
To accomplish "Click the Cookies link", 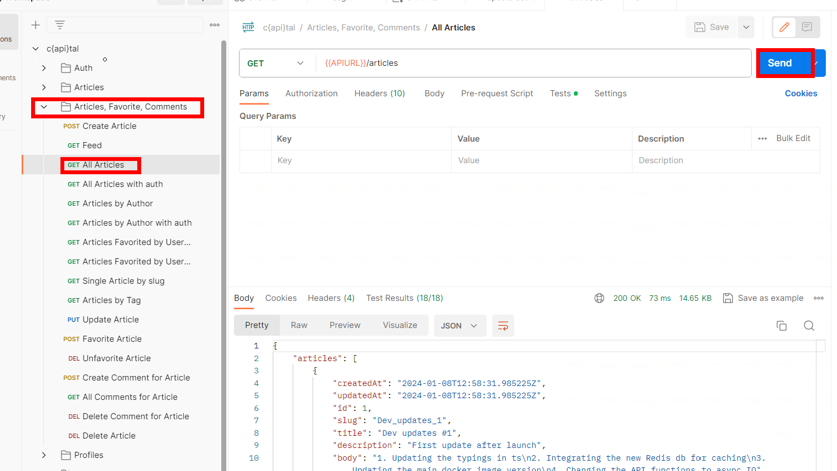I will (x=801, y=93).
